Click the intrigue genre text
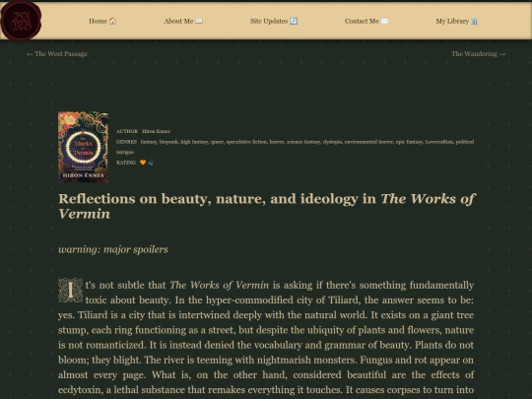The image size is (532, 399). (x=125, y=152)
